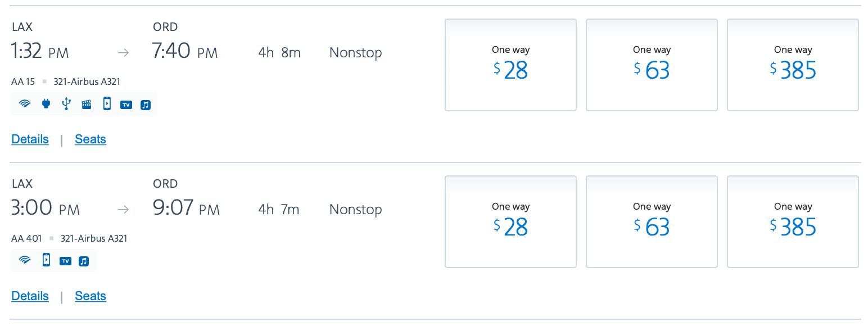
Task: Click the in-flight movies icon on flight AA 15
Action: click(x=86, y=104)
